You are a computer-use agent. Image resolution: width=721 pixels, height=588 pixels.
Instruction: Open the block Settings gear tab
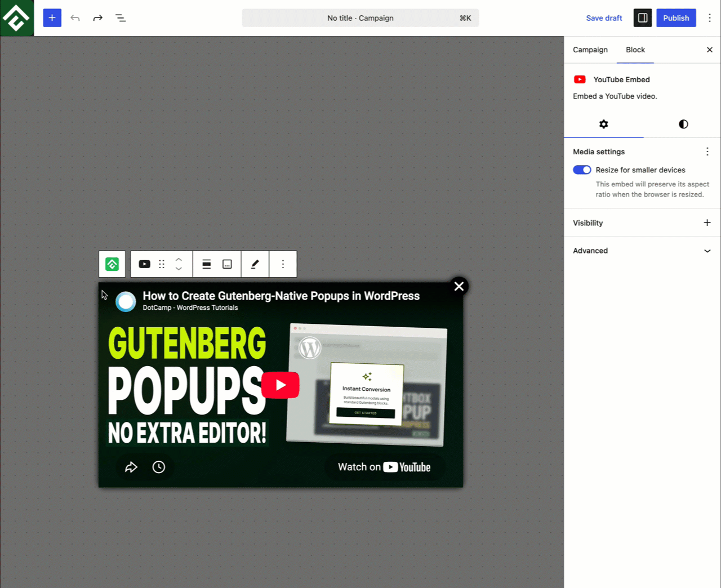pyautogui.click(x=604, y=124)
